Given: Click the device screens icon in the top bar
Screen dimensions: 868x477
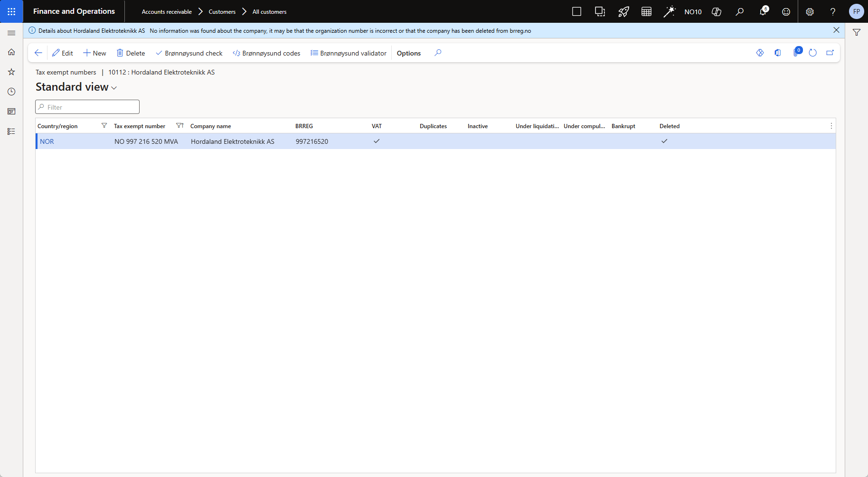Looking at the screenshot, I should pyautogui.click(x=600, y=11).
